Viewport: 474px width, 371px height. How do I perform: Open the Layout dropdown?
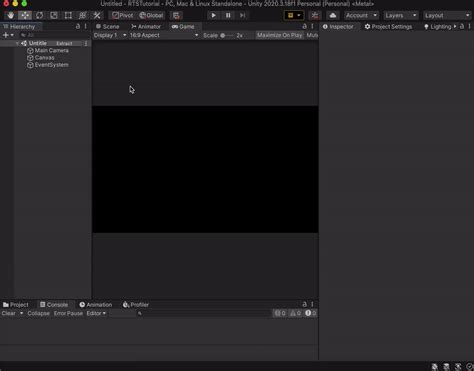coord(447,15)
